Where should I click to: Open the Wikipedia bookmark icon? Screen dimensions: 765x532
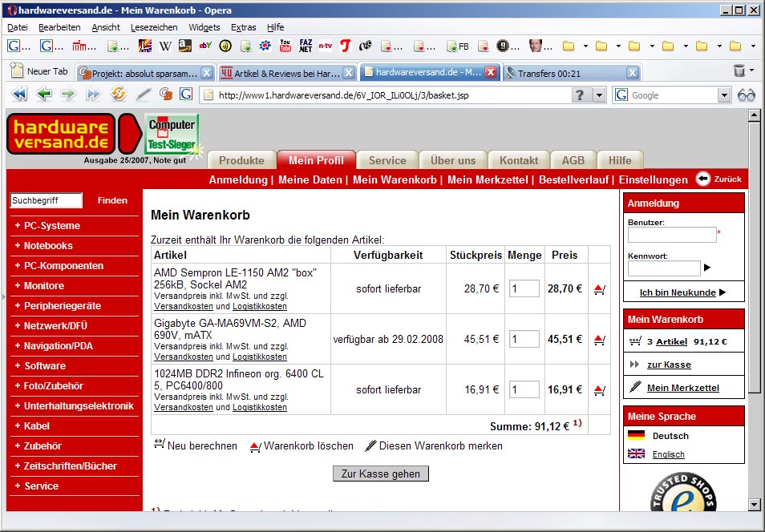(165, 46)
